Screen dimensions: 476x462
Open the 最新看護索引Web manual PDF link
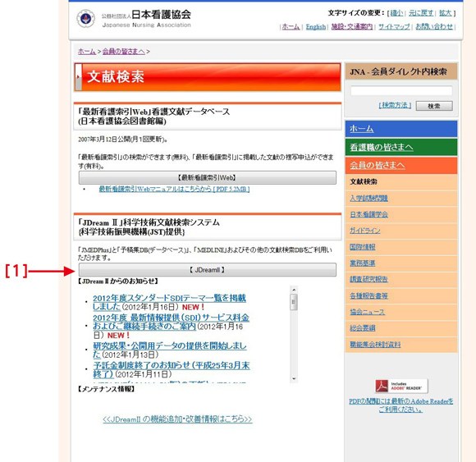[x=174, y=189]
